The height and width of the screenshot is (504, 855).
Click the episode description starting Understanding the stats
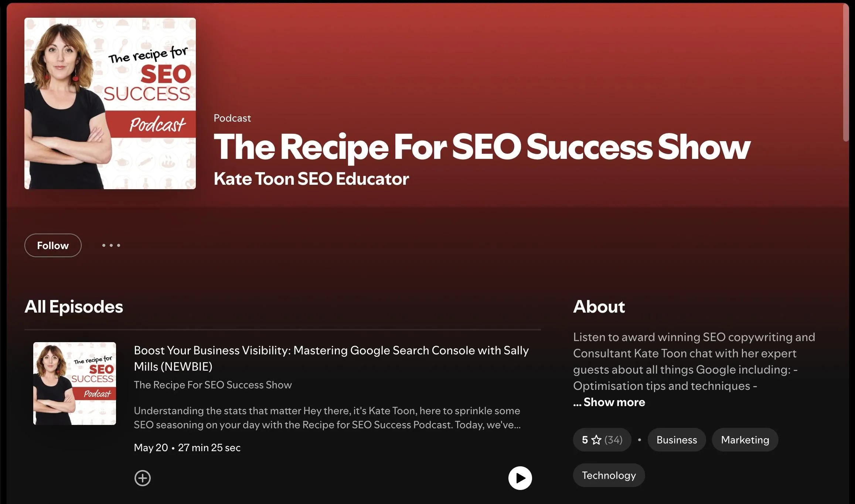[x=327, y=418]
